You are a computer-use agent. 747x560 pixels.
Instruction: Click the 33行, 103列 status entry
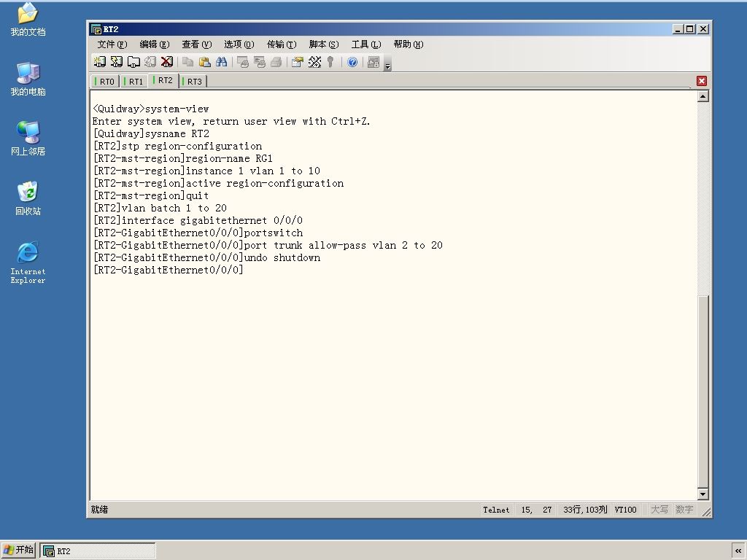click(585, 510)
